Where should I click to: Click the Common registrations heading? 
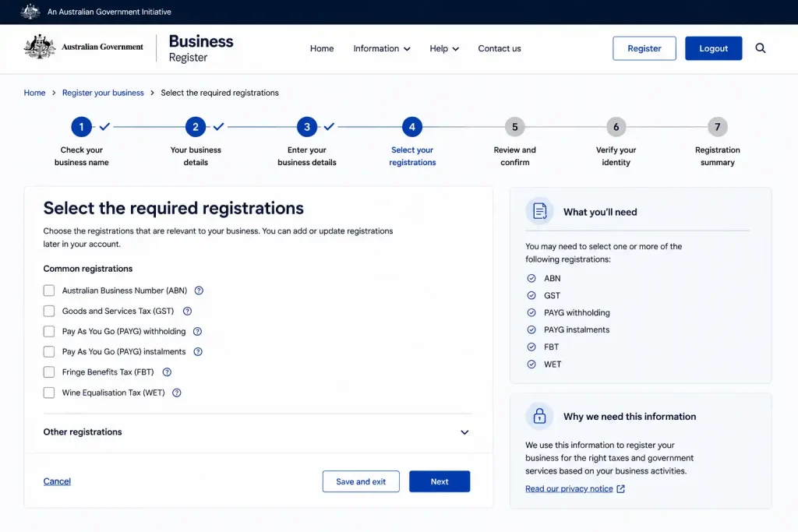(87, 269)
